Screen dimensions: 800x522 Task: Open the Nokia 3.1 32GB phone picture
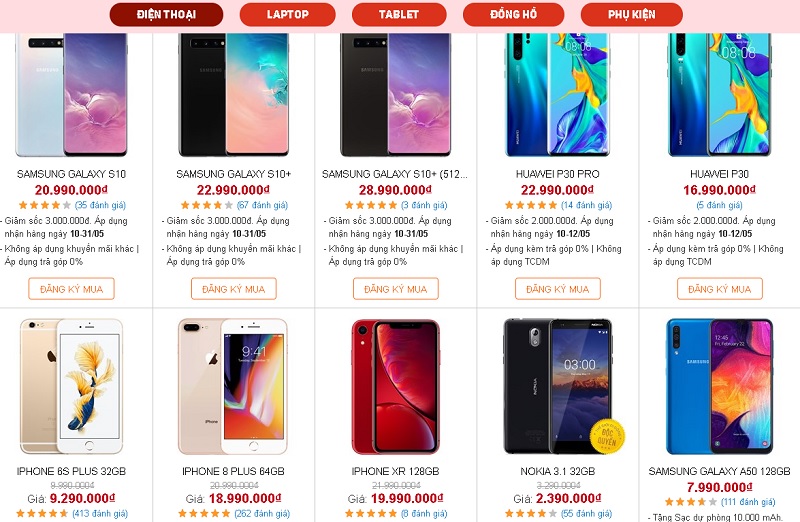tap(558, 387)
